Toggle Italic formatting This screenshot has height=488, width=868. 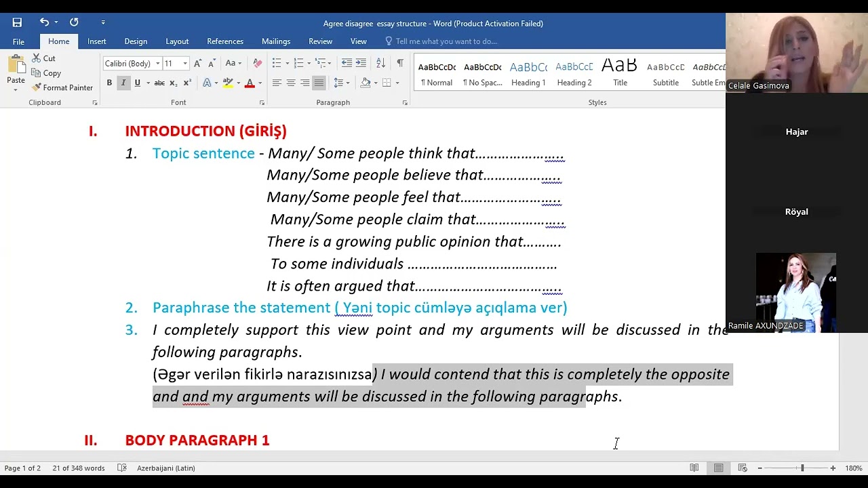[x=123, y=83]
